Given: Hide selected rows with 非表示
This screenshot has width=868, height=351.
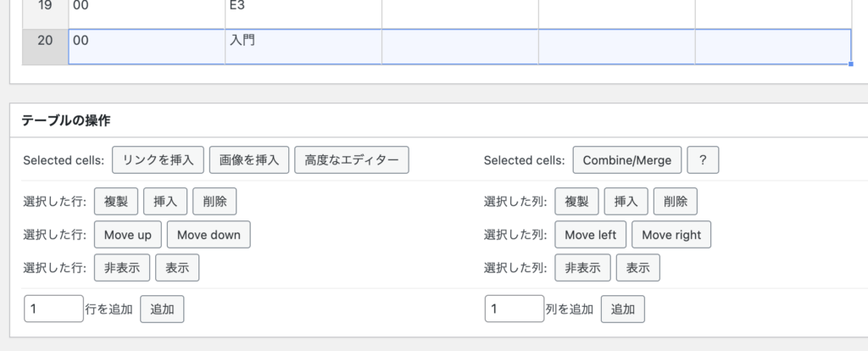Looking at the screenshot, I should click(122, 268).
